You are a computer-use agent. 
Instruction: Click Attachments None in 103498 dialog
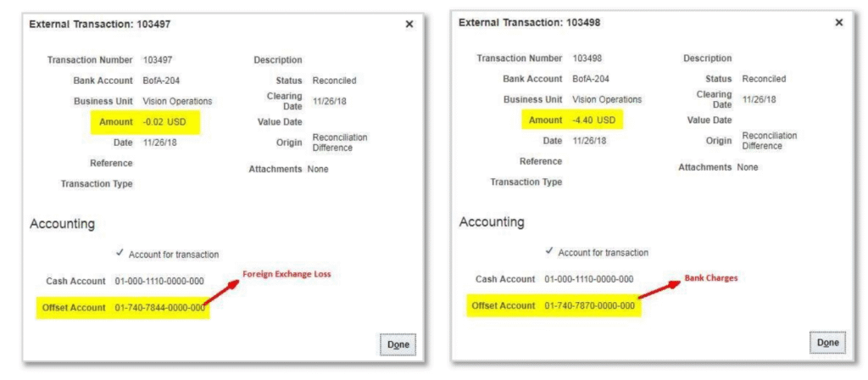click(748, 167)
